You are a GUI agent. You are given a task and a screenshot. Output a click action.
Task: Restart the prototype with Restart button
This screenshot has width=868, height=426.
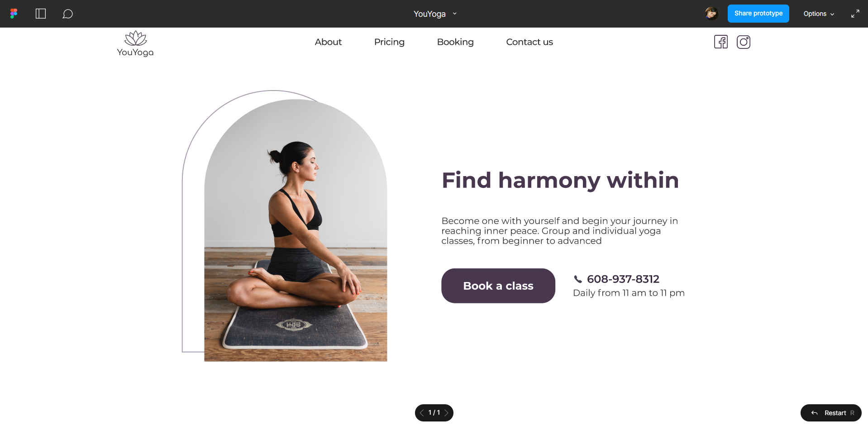pyautogui.click(x=831, y=413)
